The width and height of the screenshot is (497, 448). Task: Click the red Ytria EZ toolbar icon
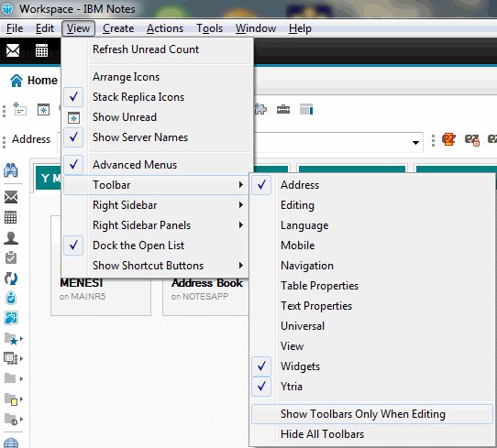[448, 139]
